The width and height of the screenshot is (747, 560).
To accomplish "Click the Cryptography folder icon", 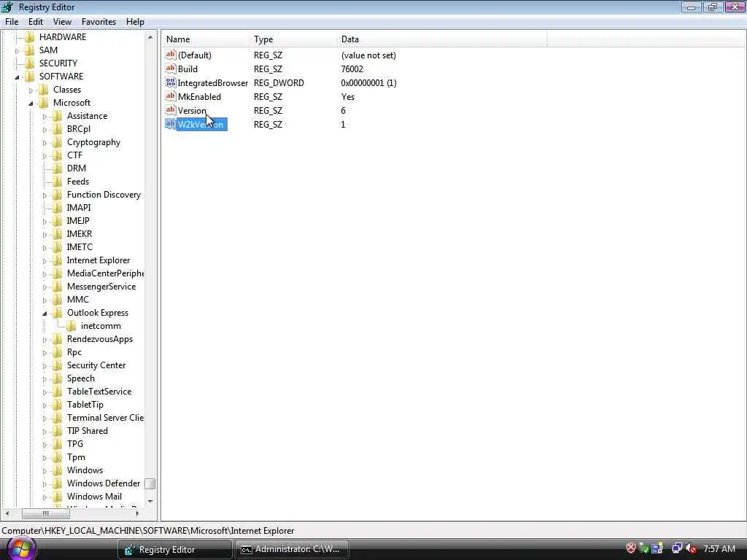I will (x=58, y=142).
